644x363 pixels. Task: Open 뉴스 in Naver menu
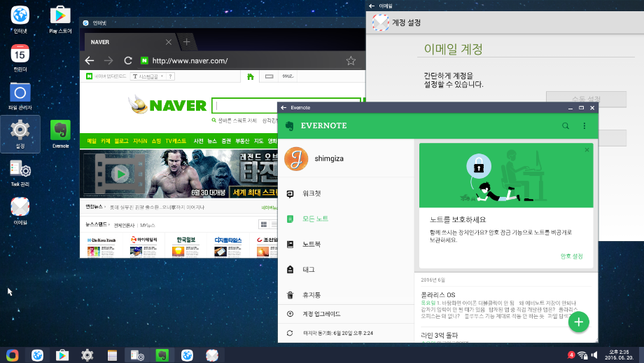coord(212,141)
